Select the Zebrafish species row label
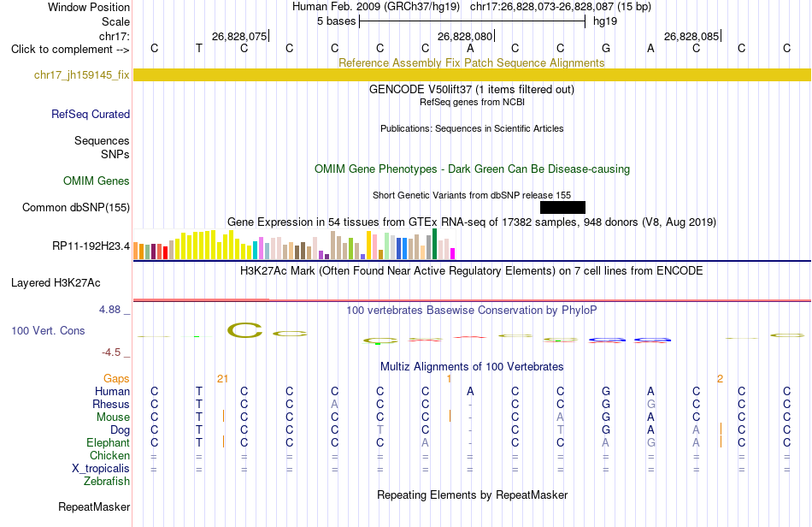This screenshot has width=812, height=527. (x=107, y=482)
